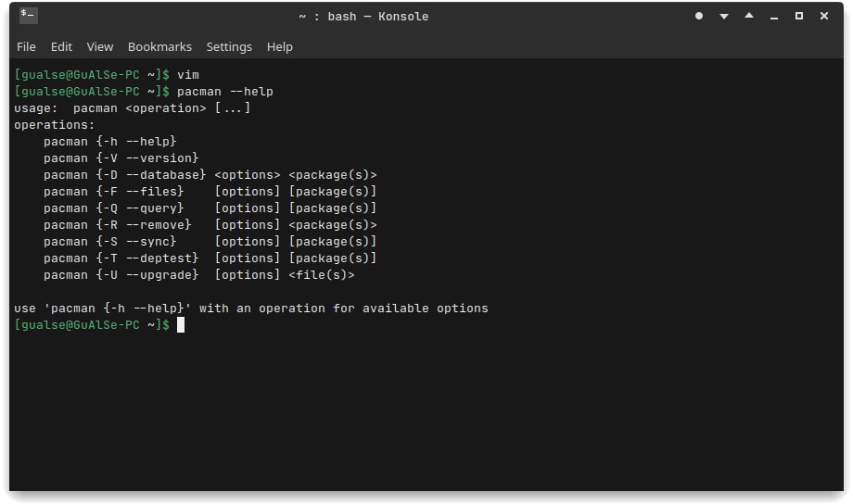Click the round pin-on-all-desktops title bar button

point(699,16)
